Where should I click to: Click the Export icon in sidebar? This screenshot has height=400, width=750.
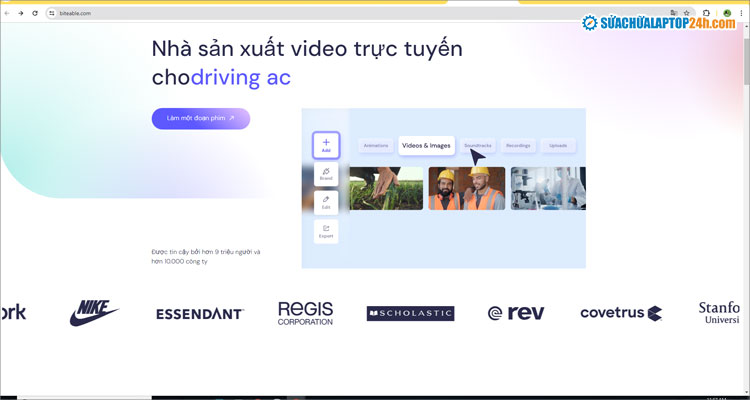click(326, 231)
